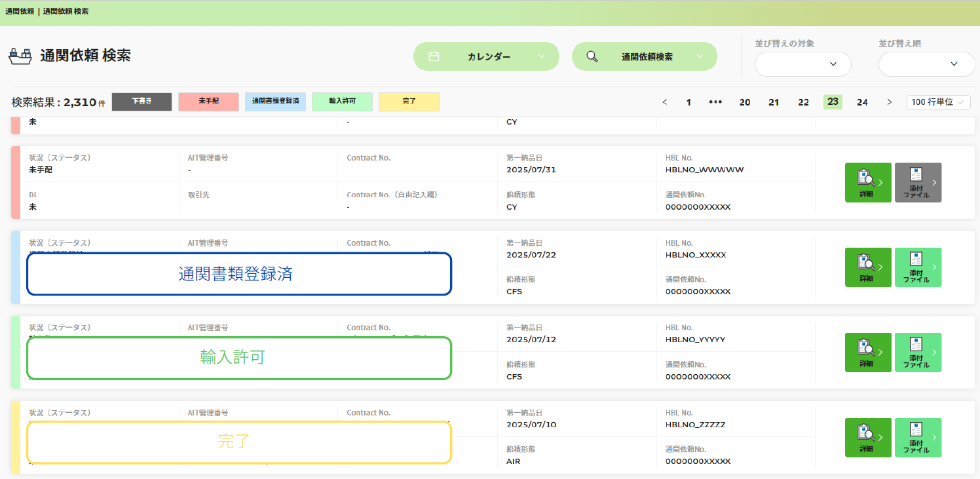The width and height of the screenshot is (980, 479).
Task: Open 添付ファイル for HBLNO_YYYYY row
Action: pos(918,353)
